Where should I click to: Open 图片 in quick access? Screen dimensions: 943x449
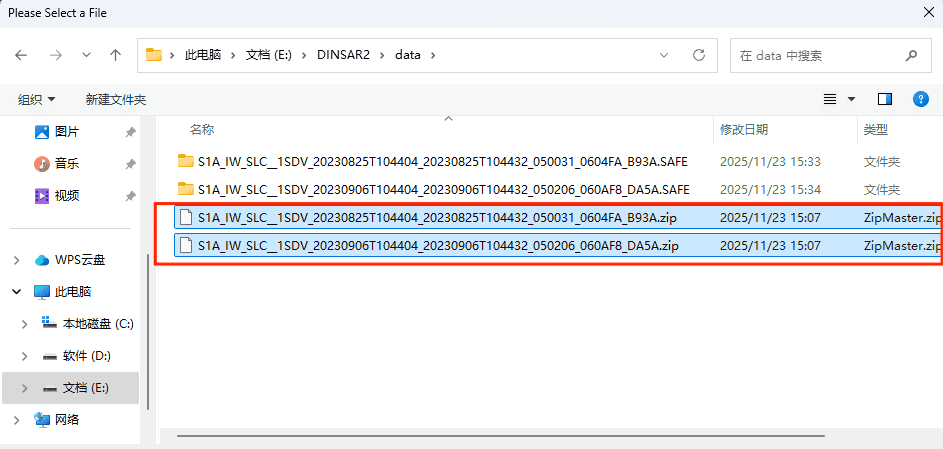[x=67, y=132]
